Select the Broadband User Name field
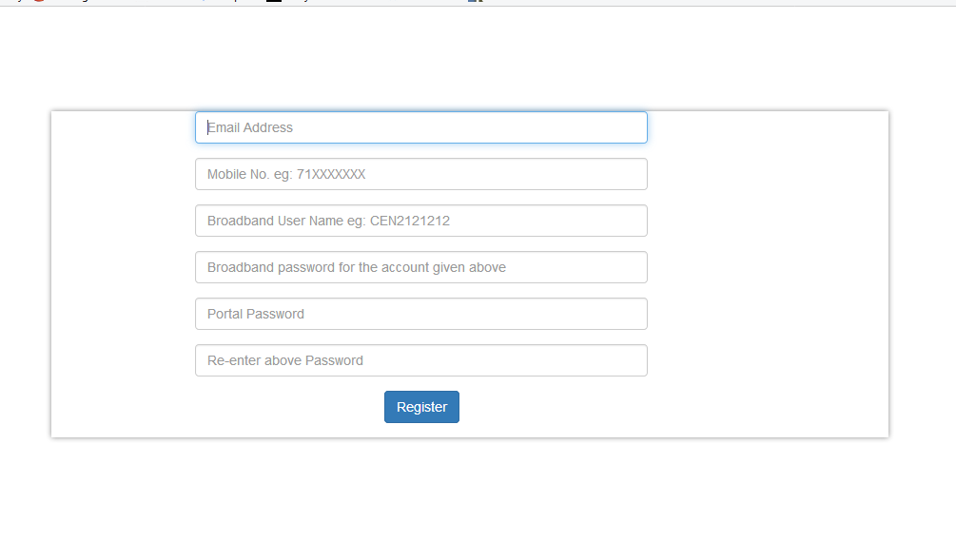The image size is (956, 560). click(x=420, y=221)
